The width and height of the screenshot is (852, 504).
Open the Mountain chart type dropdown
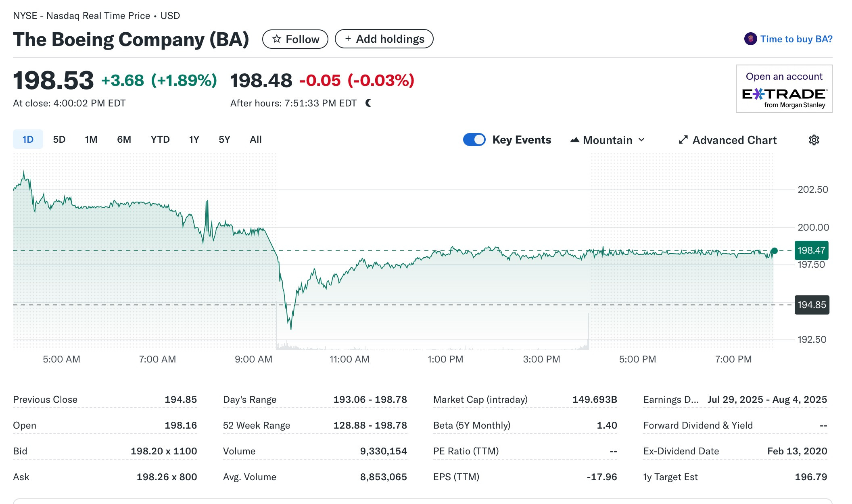[x=607, y=140]
